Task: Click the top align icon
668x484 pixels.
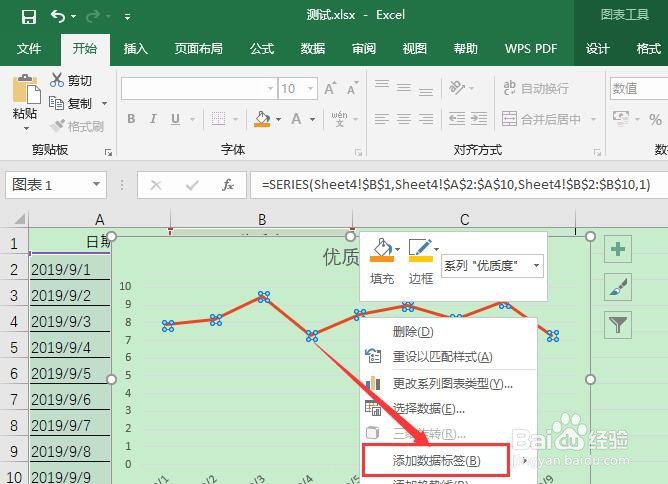Action: [382, 85]
